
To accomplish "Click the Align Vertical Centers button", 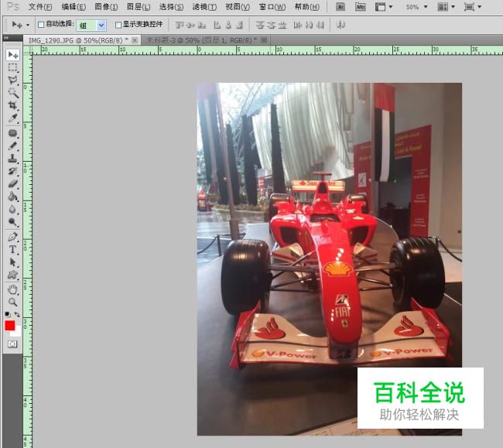I will (x=190, y=25).
